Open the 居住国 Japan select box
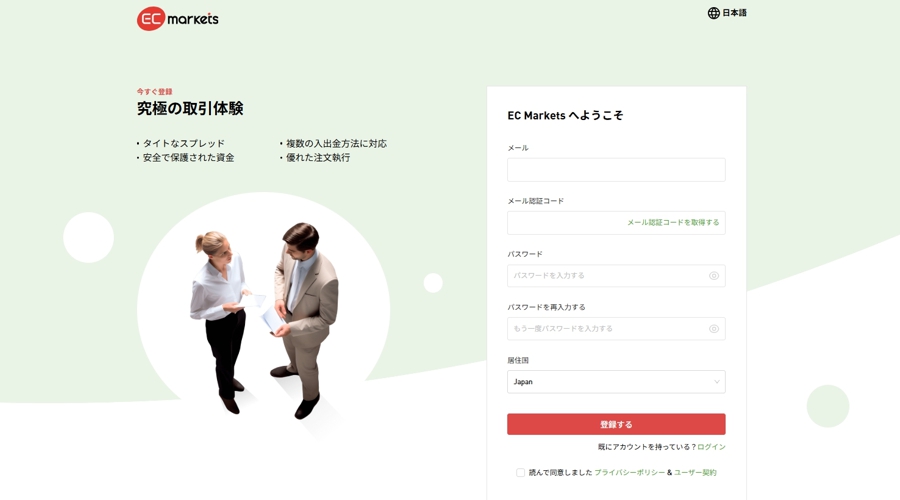This screenshot has height=500, width=900. (x=616, y=382)
